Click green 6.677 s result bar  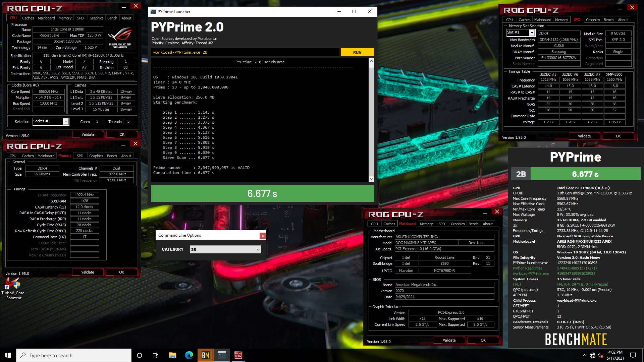coord(263,193)
